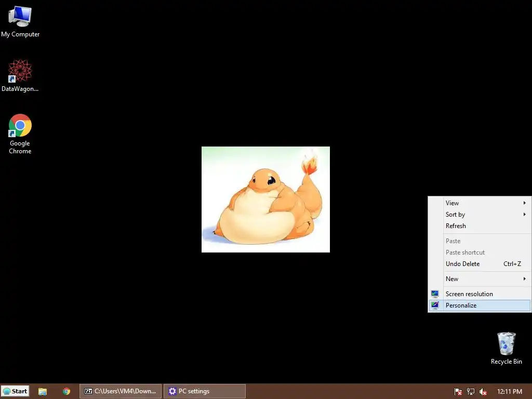This screenshot has height=399, width=532.
Task: Open the clock showing 12:11 PM
Action: click(x=509, y=392)
